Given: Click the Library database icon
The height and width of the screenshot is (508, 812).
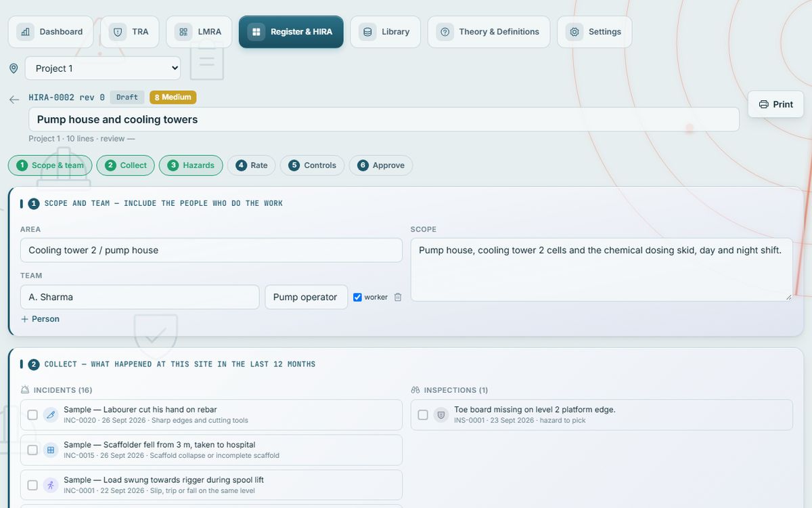Looking at the screenshot, I should (367, 32).
